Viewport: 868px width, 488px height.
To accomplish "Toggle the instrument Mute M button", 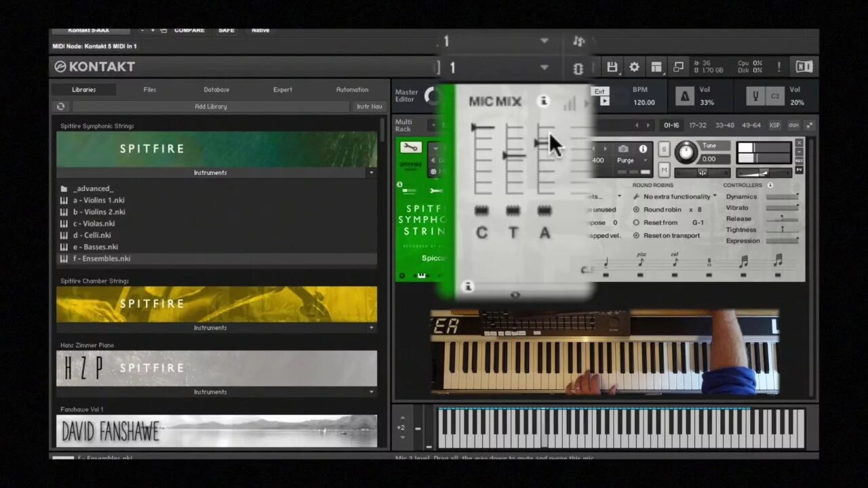I will click(x=664, y=170).
